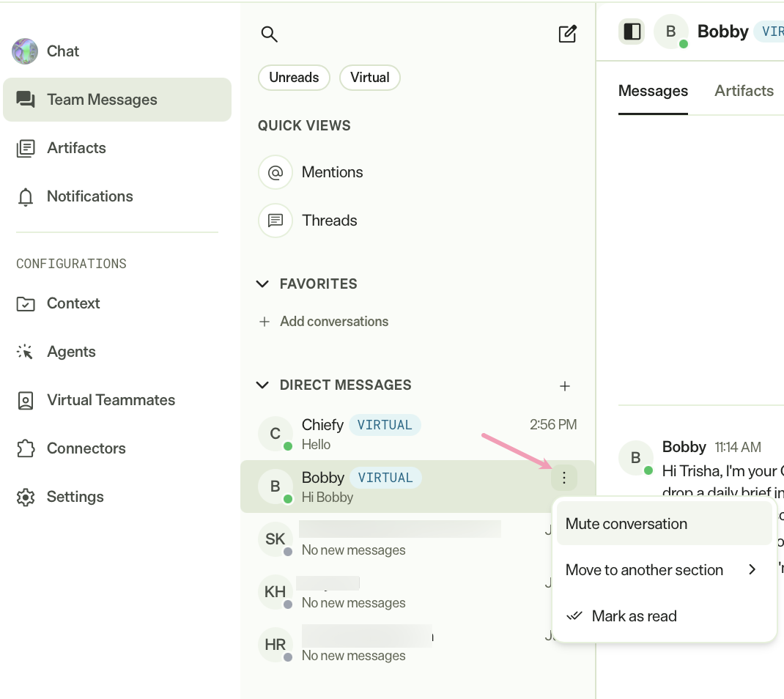Collapse the Favorites section
The height and width of the screenshot is (699, 784).
tap(262, 284)
